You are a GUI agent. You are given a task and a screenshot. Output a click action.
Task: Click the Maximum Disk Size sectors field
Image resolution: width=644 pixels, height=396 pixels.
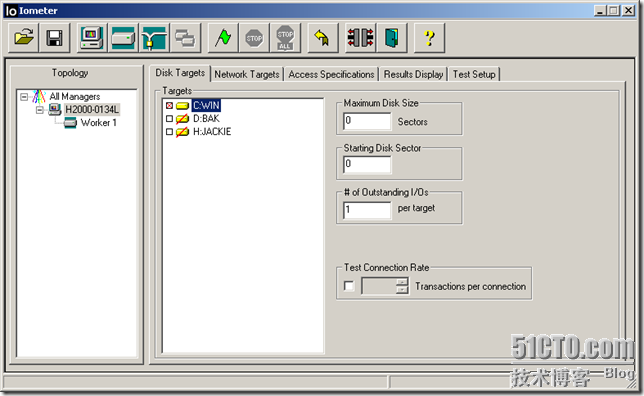tap(367, 121)
